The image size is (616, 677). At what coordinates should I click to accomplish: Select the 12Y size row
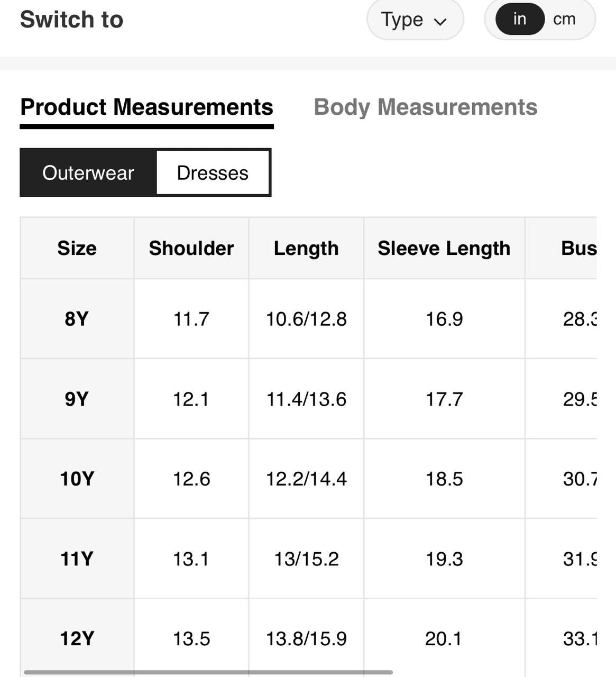(77, 638)
